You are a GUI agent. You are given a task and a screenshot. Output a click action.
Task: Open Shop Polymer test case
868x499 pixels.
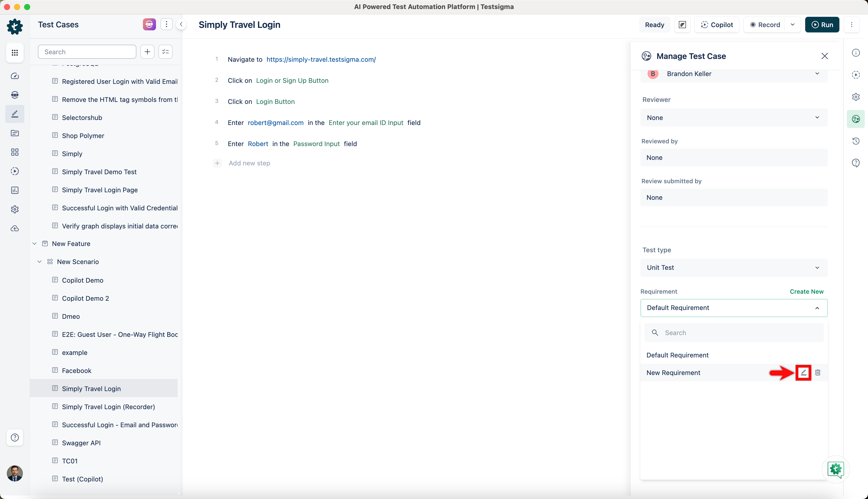(x=83, y=136)
